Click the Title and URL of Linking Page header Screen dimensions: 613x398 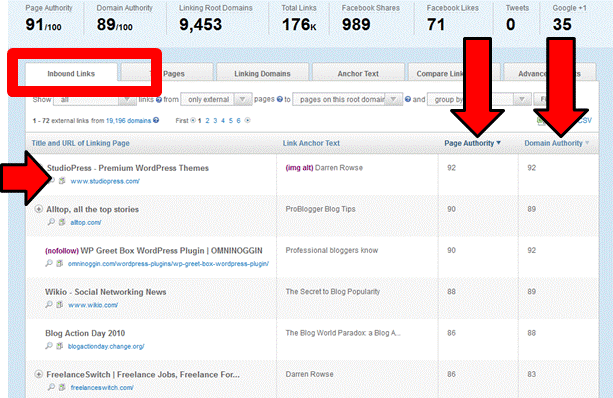(x=81, y=143)
